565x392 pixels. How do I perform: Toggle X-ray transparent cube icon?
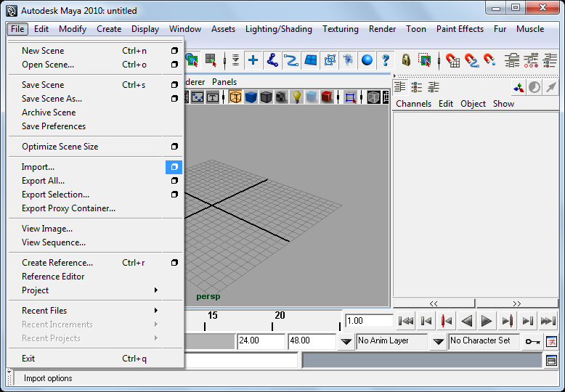(x=373, y=97)
